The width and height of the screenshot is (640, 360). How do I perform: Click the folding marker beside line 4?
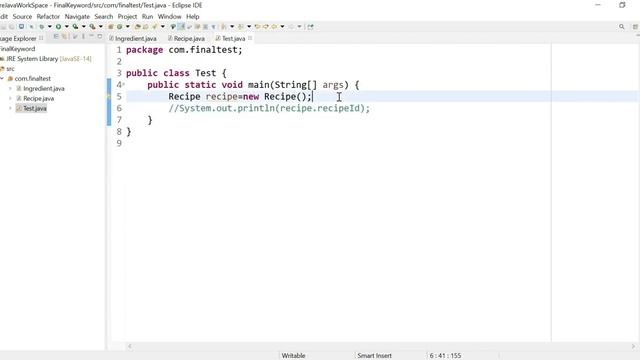point(124,84)
